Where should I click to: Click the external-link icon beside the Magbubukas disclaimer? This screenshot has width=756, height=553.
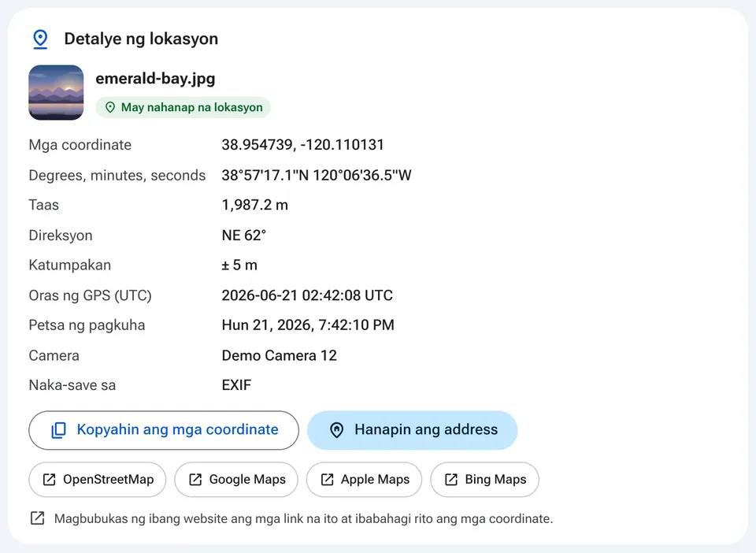pos(38,518)
